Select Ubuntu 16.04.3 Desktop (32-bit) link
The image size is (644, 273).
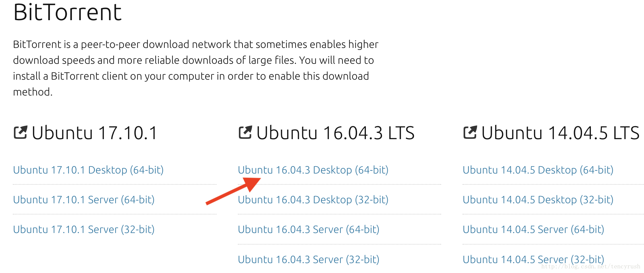point(313,200)
